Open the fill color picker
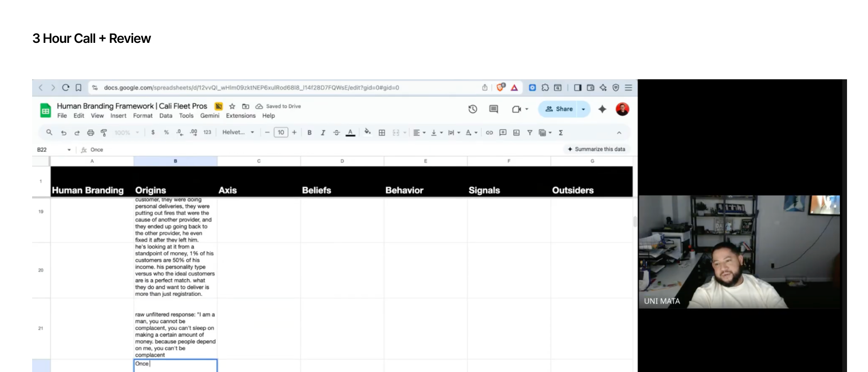The height and width of the screenshot is (372, 868). pos(367,132)
